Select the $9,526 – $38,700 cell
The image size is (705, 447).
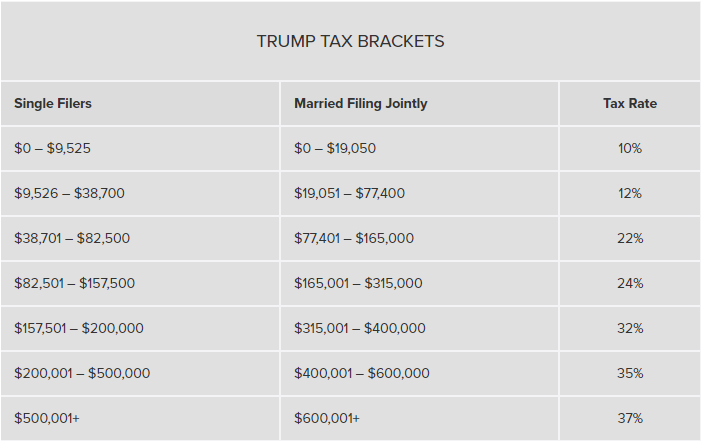pos(70,193)
